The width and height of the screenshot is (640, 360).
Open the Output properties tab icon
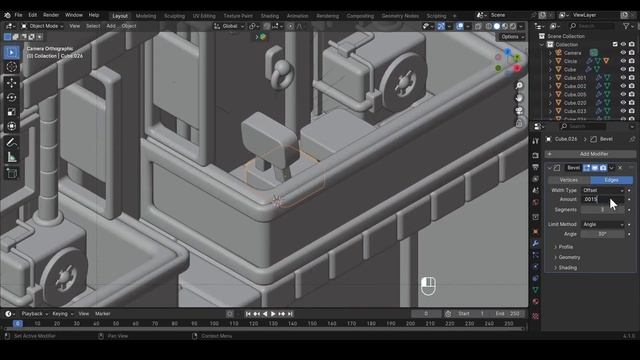536,167
